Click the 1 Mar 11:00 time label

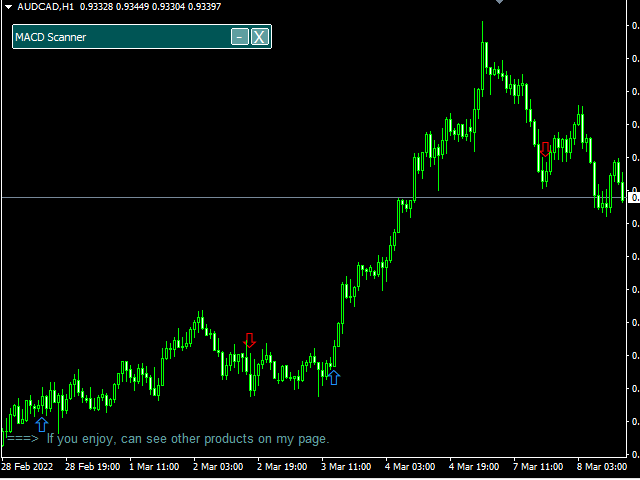[154, 467]
